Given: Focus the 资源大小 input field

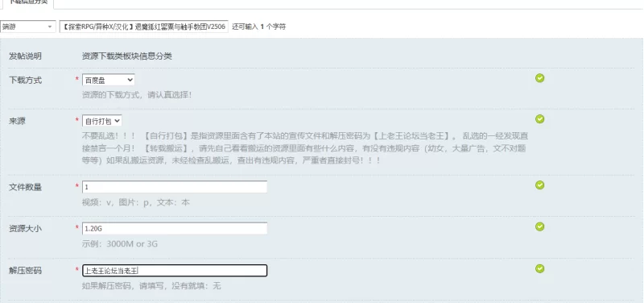Looking at the screenshot, I should pyautogui.click(x=175, y=229).
